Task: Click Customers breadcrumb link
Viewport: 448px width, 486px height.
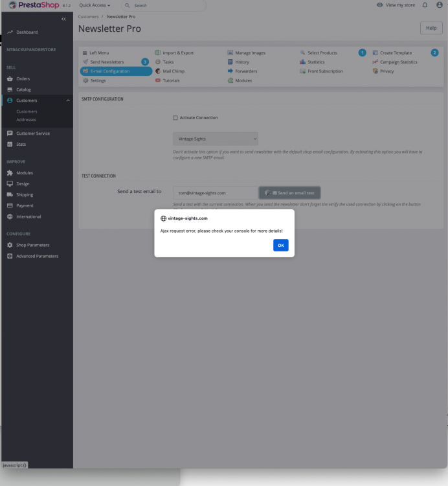Action: 88,17
